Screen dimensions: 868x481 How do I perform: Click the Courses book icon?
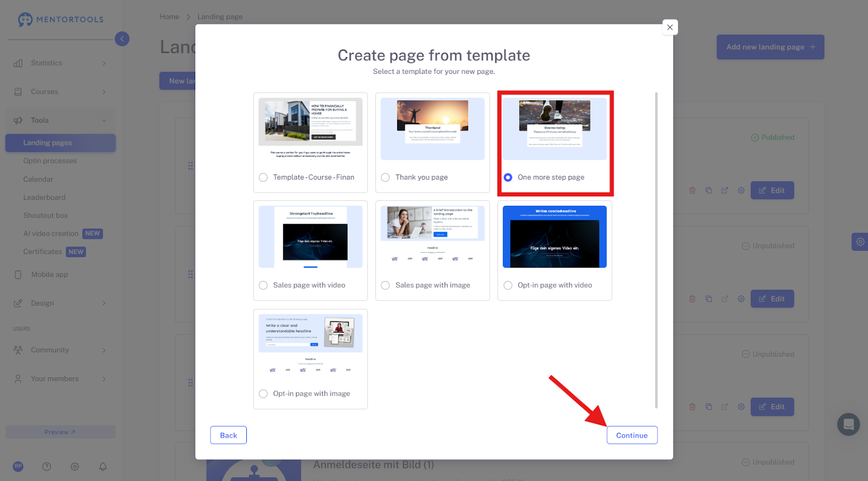pyautogui.click(x=18, y=92)
